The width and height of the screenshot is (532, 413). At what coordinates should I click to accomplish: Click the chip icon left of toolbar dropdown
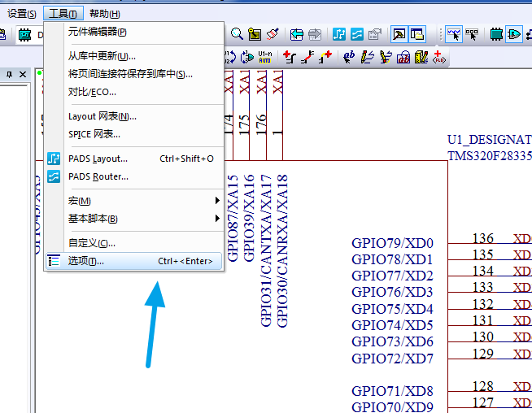24,35
